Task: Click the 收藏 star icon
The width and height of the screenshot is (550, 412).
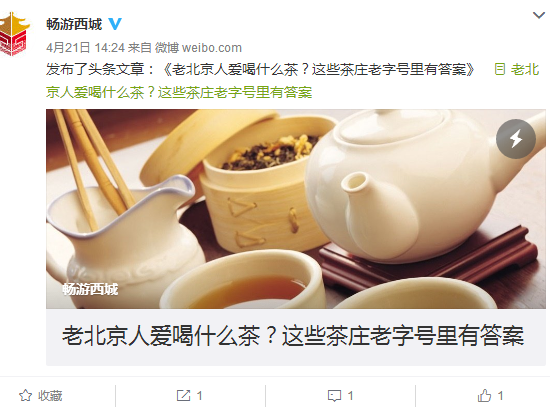Action: pos(25,396)
